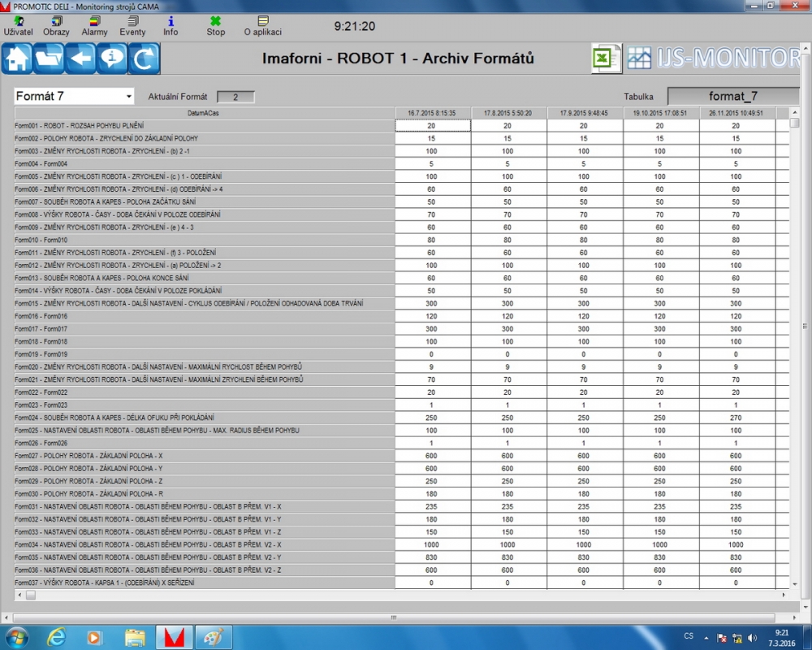Select Form001 value cell under 16.7.2015 column

[432, 126]
